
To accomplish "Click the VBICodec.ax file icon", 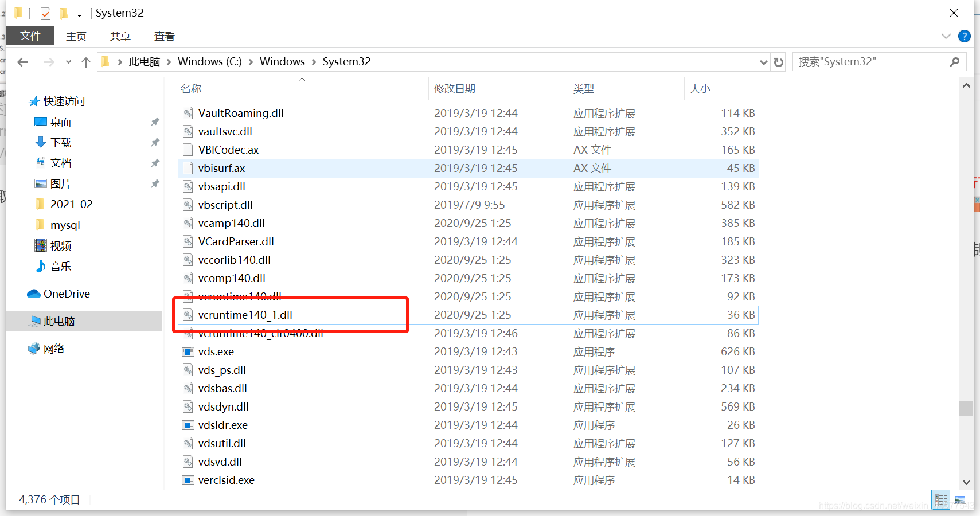I will (188, 150).
